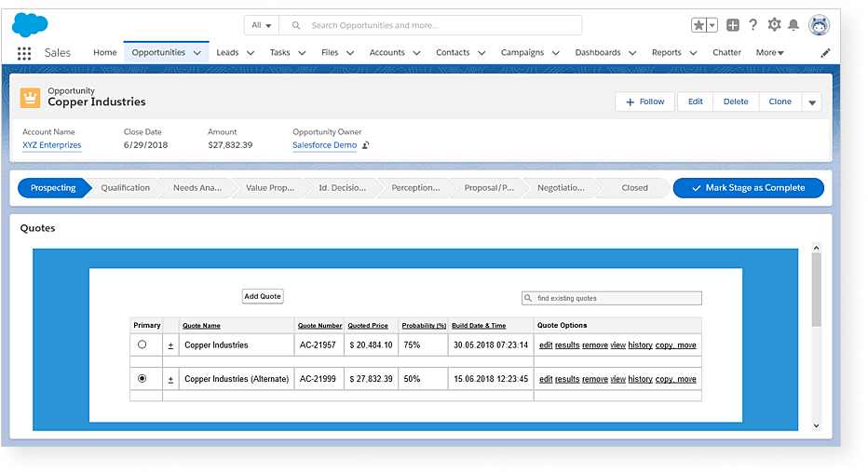Open the All search scope dropdown
The image size is (868, 473).
[x=262, y=25]
